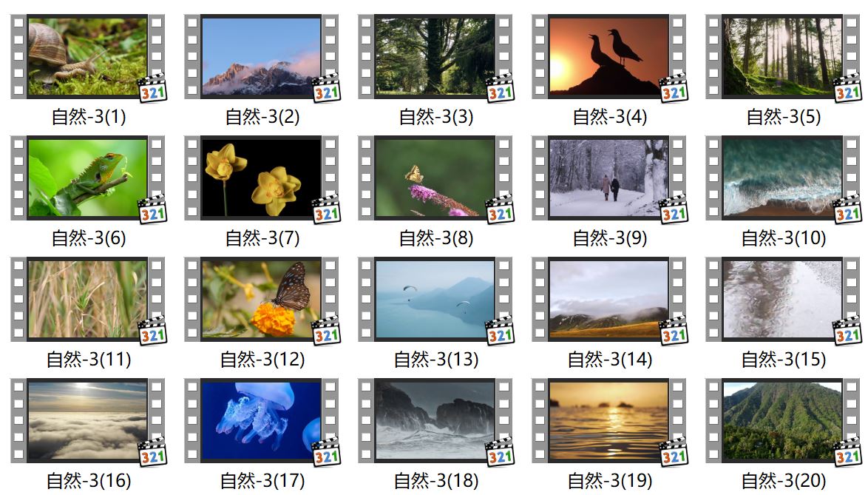Select the clouds video 自然-3(16)
This screenshot has height=495, width=868.
point(88,420)
